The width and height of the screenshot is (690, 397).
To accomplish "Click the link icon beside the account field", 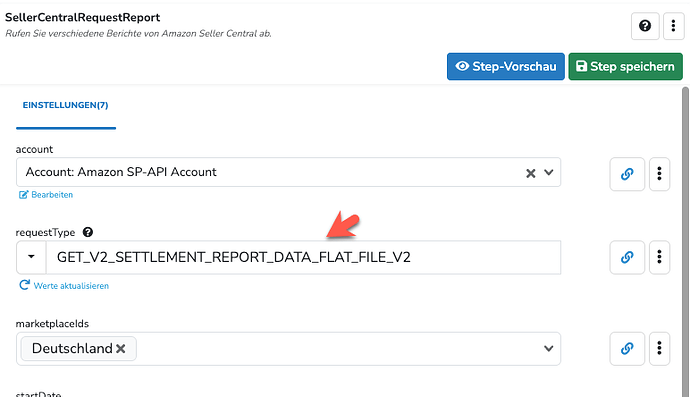I will (x=627, y=174).
